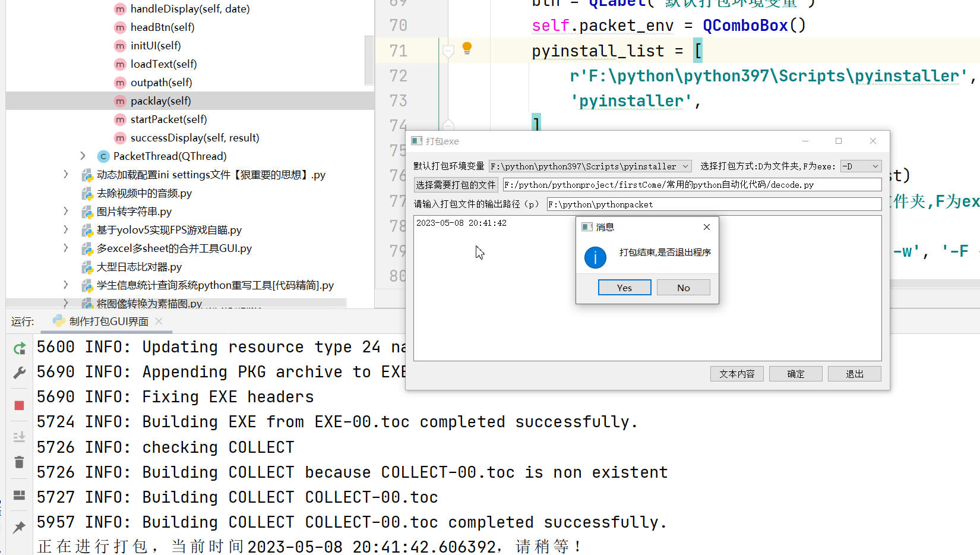Expand the 多excel多sheet的合并工具GUI.py node
The image size is (980, 555).
[66, 248]
